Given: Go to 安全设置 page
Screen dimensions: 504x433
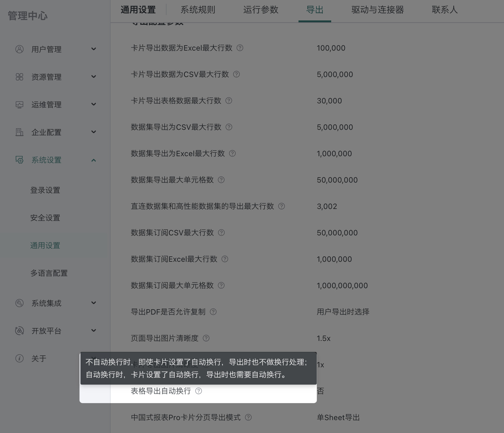Looking at the screenshot, I should tap(45, 218).
